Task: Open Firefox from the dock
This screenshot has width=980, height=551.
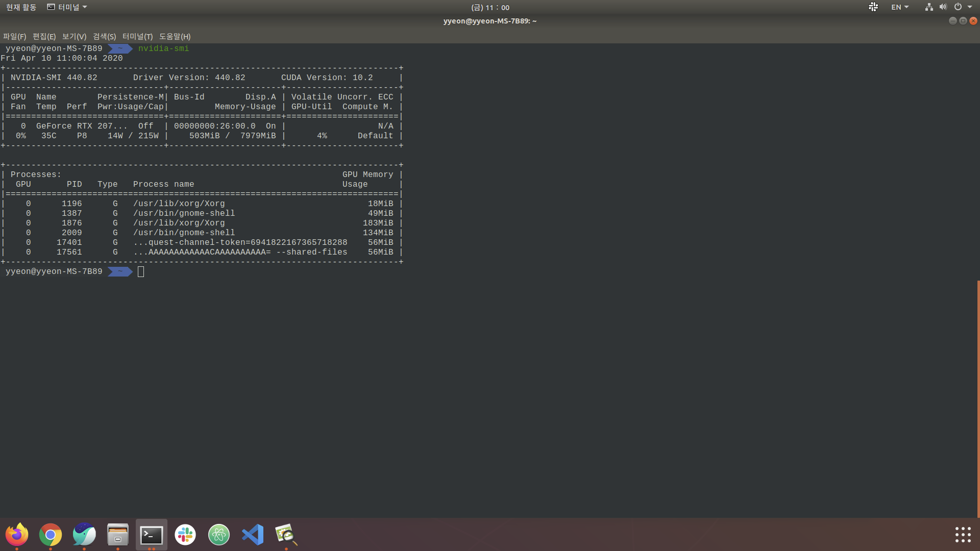Action: click(17, 535)
